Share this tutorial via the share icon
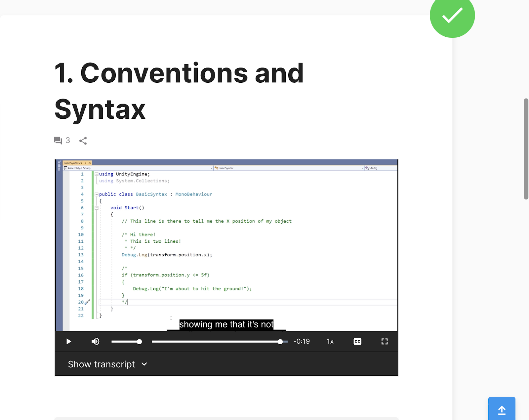The width and height of the screenshot is (529, 420). click(x=83, y=141)
